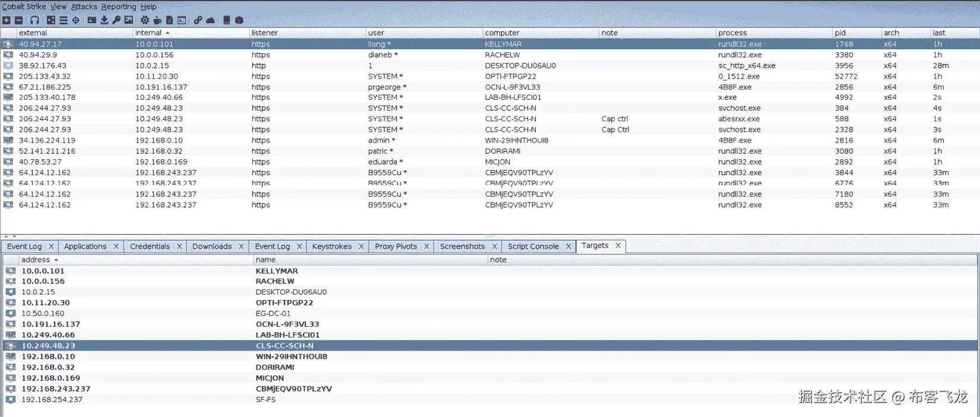Switch to Session Table view icon
Viewport: 980px width, 417px height.
(x=63, y=20)
